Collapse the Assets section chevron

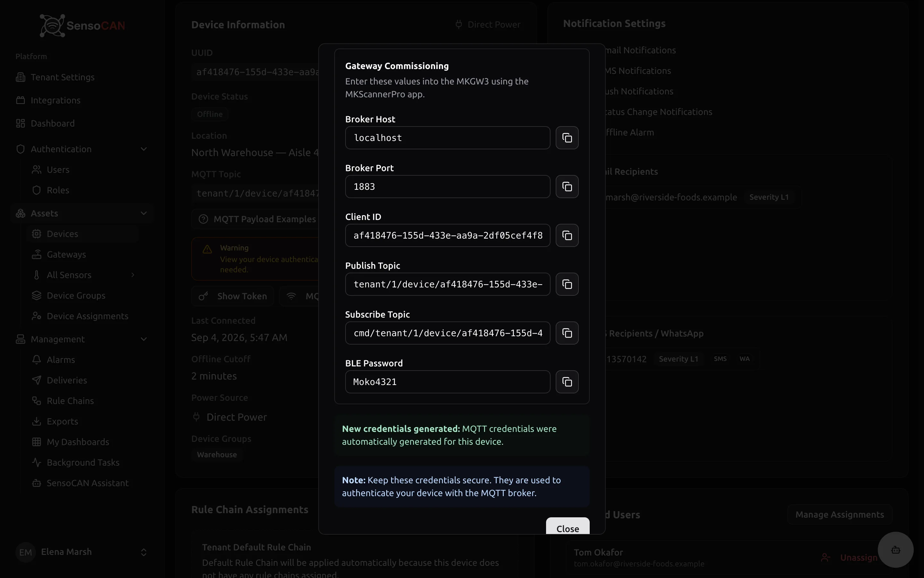click(x=143, y=213)
